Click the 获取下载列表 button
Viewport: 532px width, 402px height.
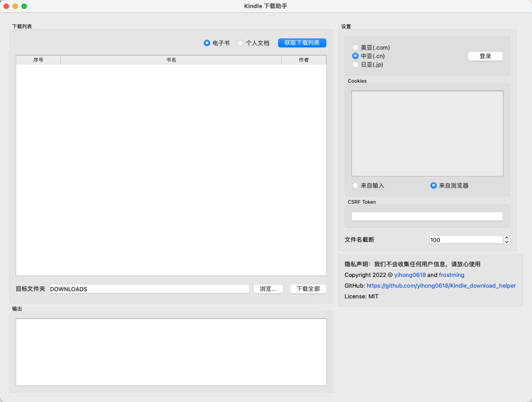click(x=302, y=43)
